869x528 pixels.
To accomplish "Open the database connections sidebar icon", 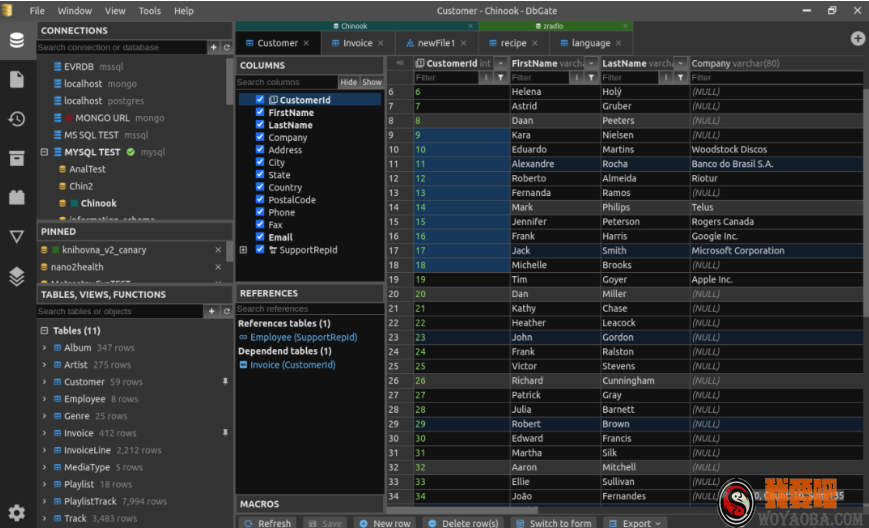I will tap(16, 40).
